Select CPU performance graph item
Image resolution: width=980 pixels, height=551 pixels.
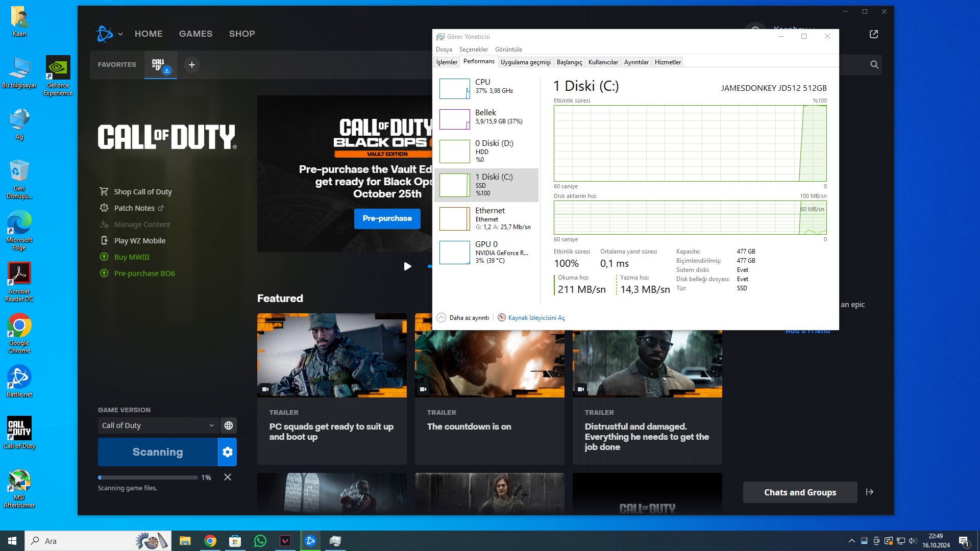pyautogui.click(x=486, y=88)
